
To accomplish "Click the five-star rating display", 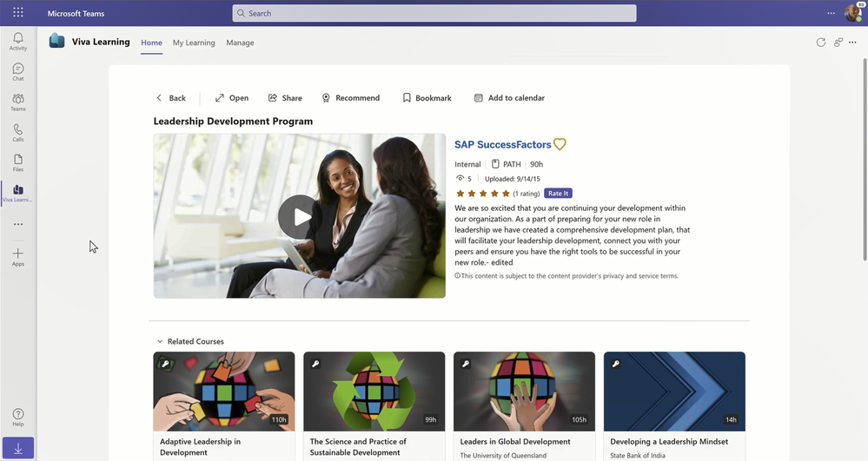I will click(x=483, y=194).
